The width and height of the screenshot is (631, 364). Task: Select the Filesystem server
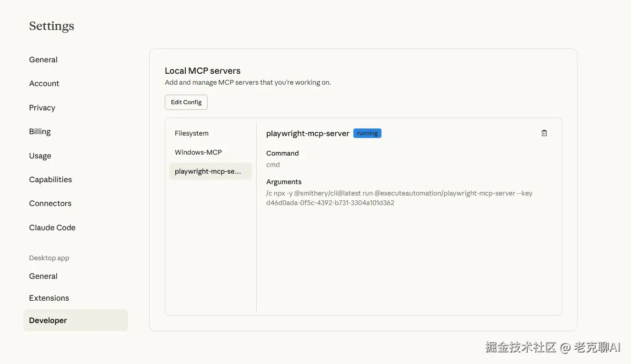[191, 133]
